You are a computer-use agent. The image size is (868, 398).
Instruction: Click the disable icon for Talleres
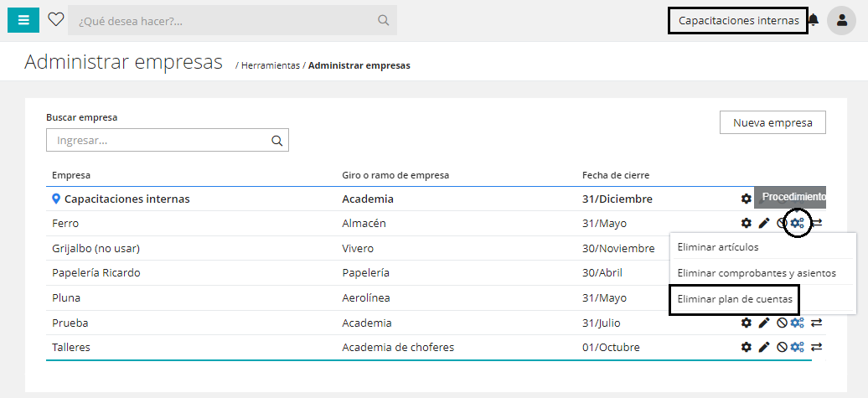tap(782, 347)
